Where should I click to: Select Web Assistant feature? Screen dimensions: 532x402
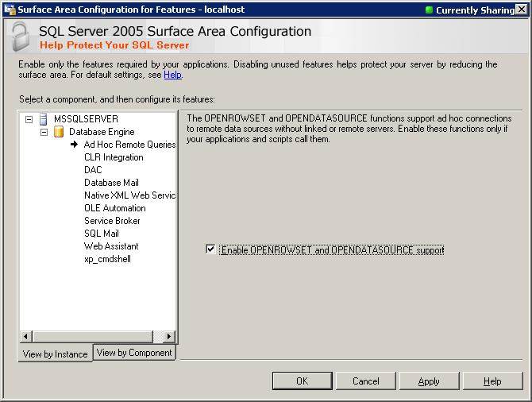[111, 246]
